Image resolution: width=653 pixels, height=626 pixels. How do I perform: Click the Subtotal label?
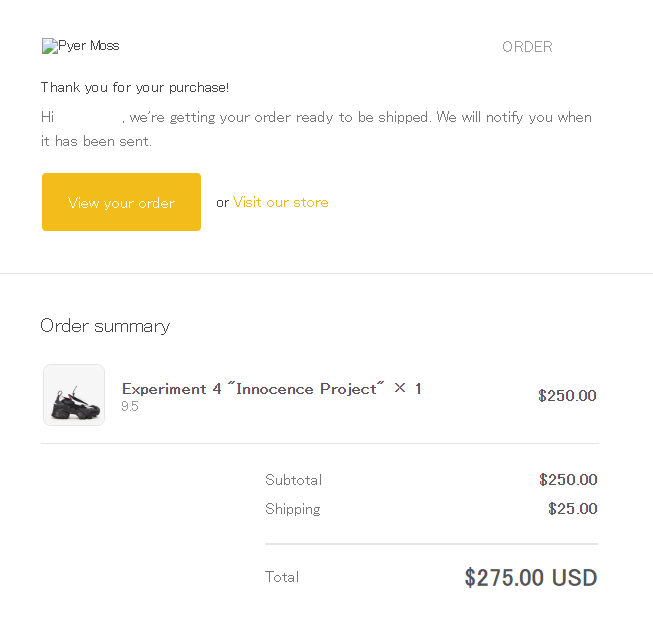click(293, 480)
